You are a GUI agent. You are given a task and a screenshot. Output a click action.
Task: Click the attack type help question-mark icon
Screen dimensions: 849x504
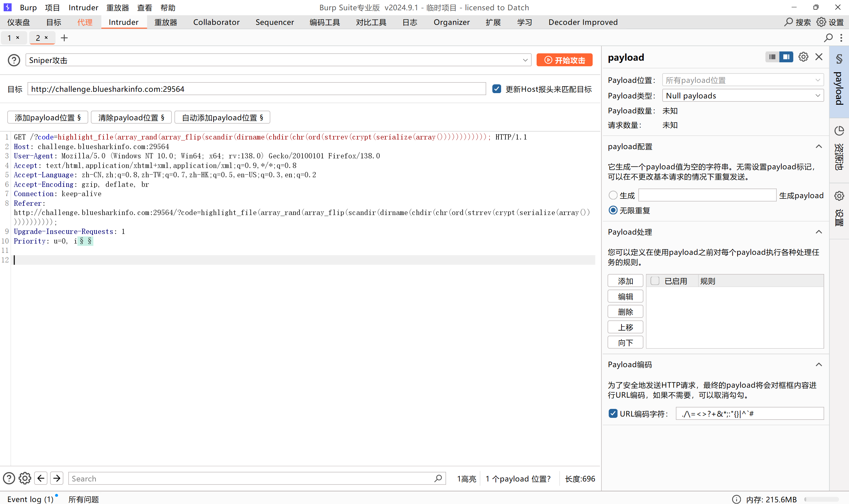[14, 60]
